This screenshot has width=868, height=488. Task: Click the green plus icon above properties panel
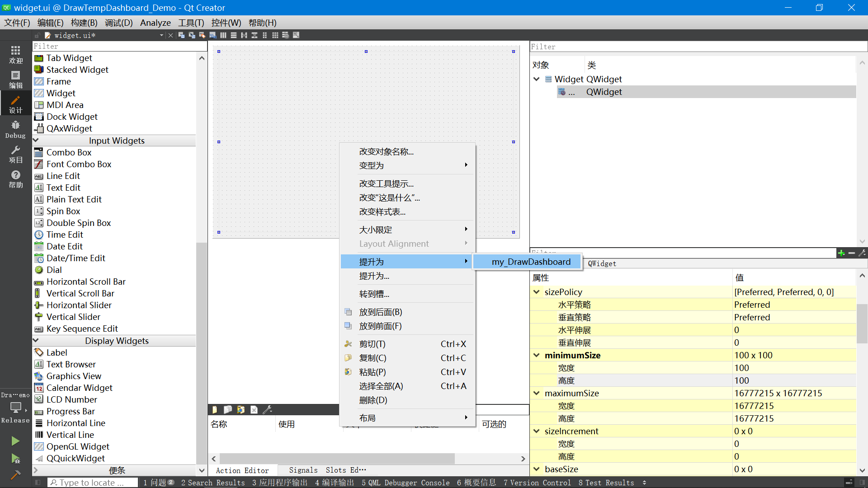(x=841, y=253)
